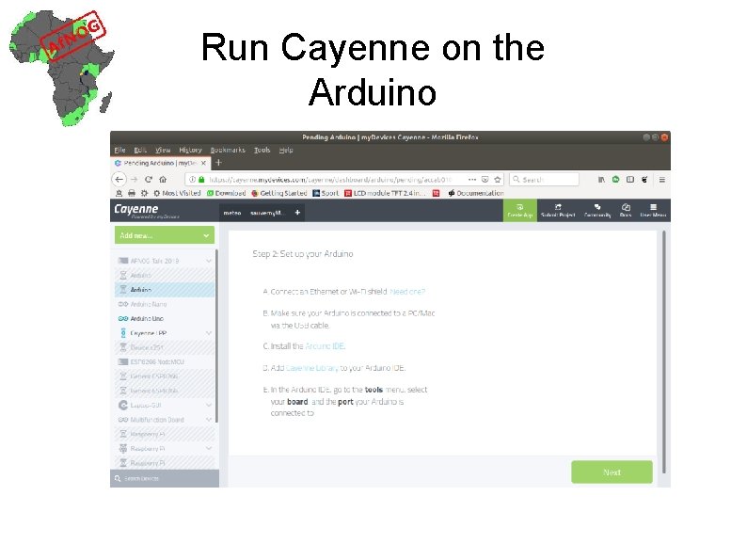The width and height of the screenshot is (747, 560).
Task: Select the highlighted Arduino device row
Action: [x=165, y=290]
